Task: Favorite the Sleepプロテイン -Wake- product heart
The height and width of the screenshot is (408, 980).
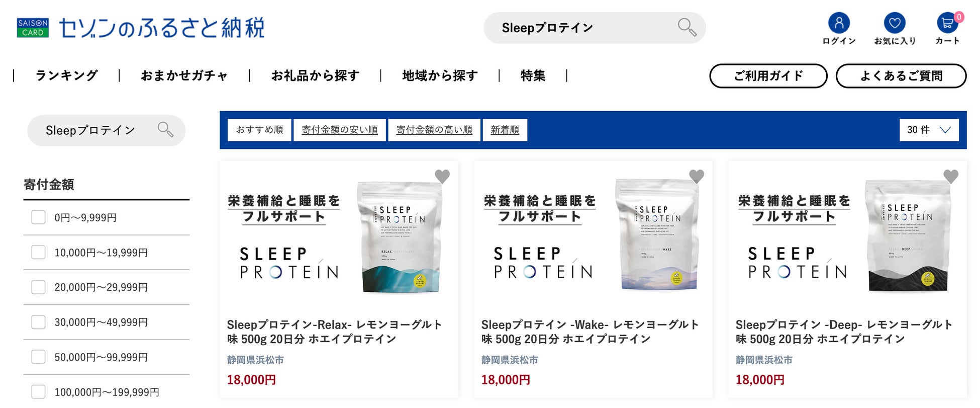Action: pos(697,177)
